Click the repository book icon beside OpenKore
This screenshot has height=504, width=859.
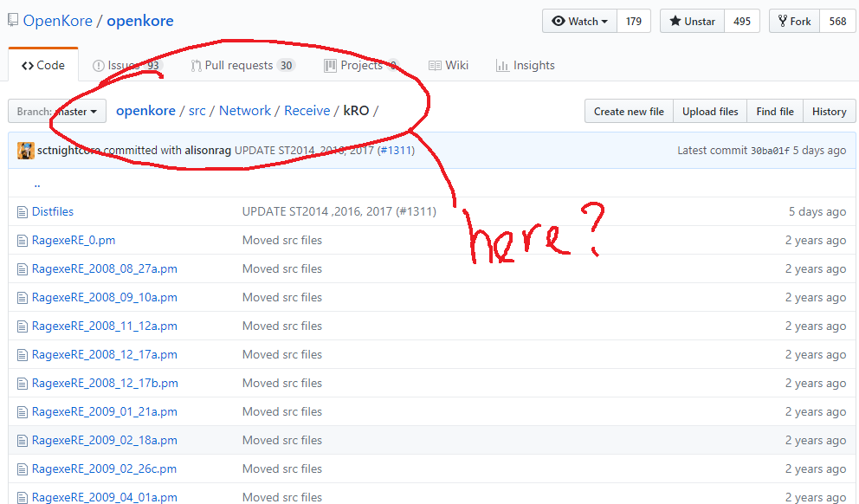click(13, 20)
